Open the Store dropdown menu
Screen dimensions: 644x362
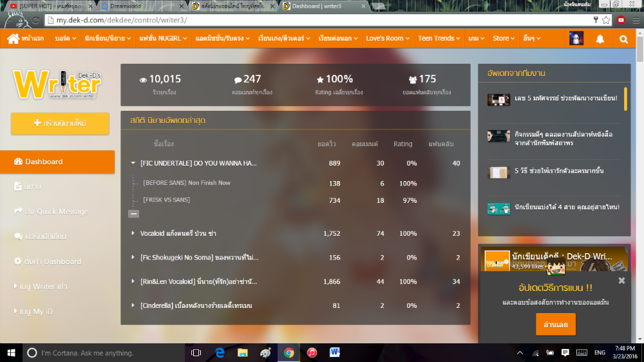(x=504, y=38)
